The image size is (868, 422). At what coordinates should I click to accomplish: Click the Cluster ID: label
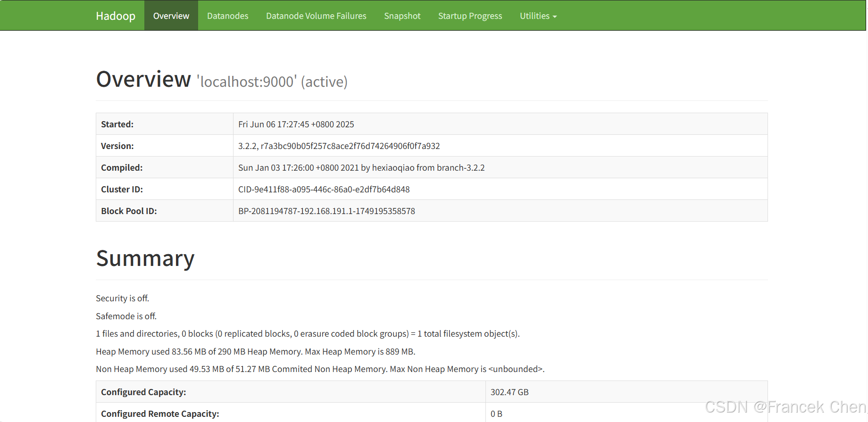click(122, 189)
